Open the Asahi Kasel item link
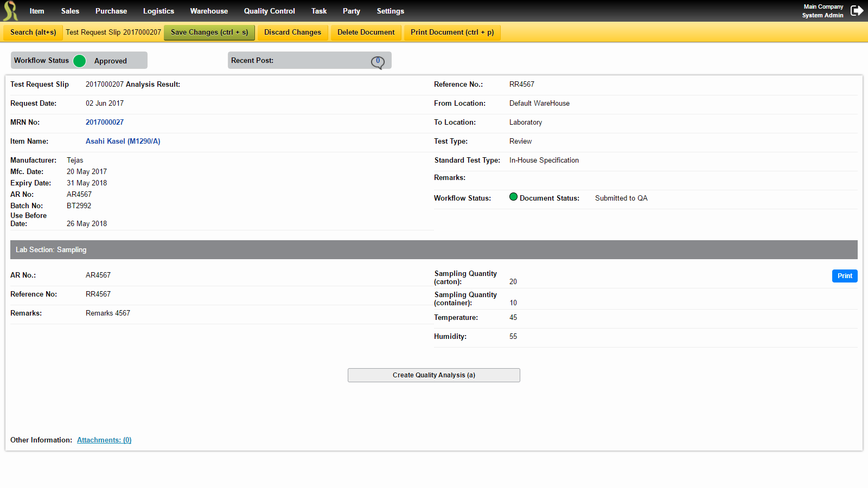This screenshot has height=488, width=868. (123, 141)
